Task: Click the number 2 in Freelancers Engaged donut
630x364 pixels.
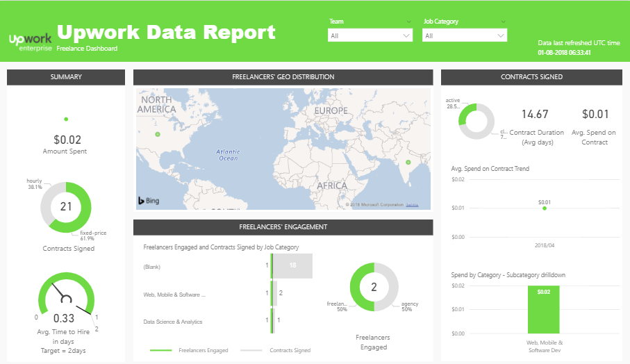Action: pyautogui.click(x=374, y=287)
